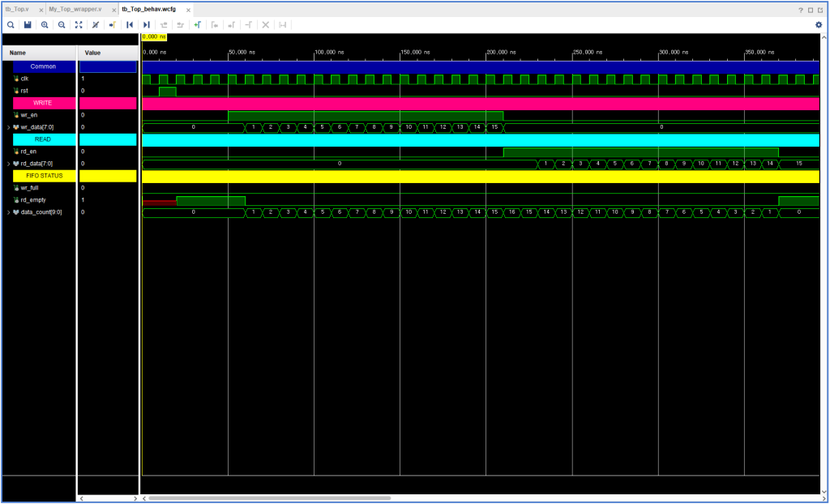Click the wr_data waveform segment labeled 15
830x504 pixels.
coord(494,127)
